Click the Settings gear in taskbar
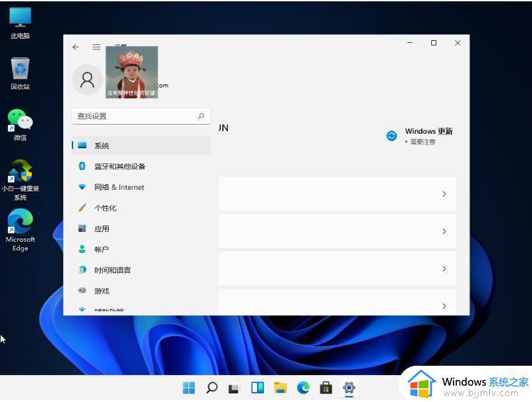This screenshot has width=532, height=402. (349, 388)
